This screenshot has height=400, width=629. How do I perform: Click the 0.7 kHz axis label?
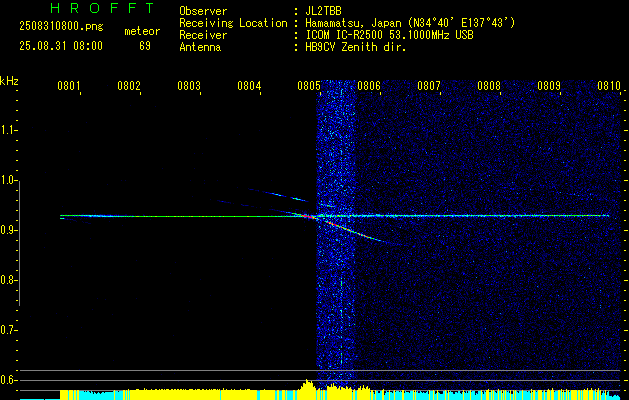8,330
